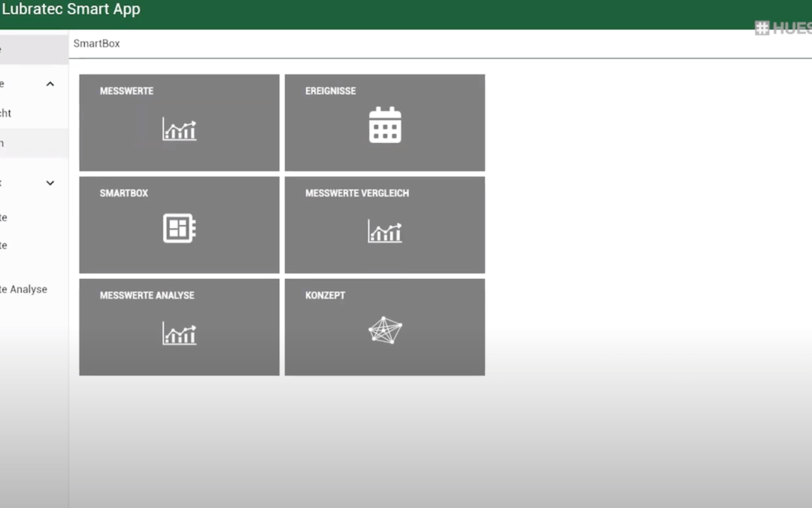Click the MESSWERTE VERGLEICH tile label
Image resolution: width=812 pixels, height=508 pixels.
click(x=357, y=193)
